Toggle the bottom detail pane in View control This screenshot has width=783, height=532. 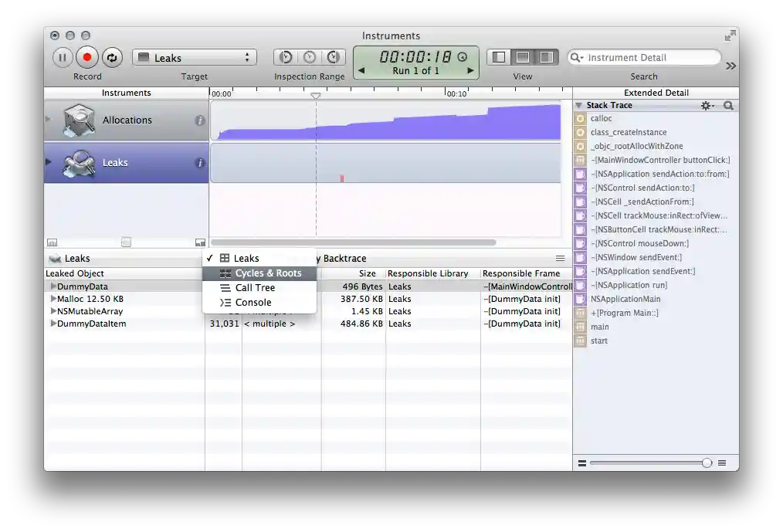(523, 58)
